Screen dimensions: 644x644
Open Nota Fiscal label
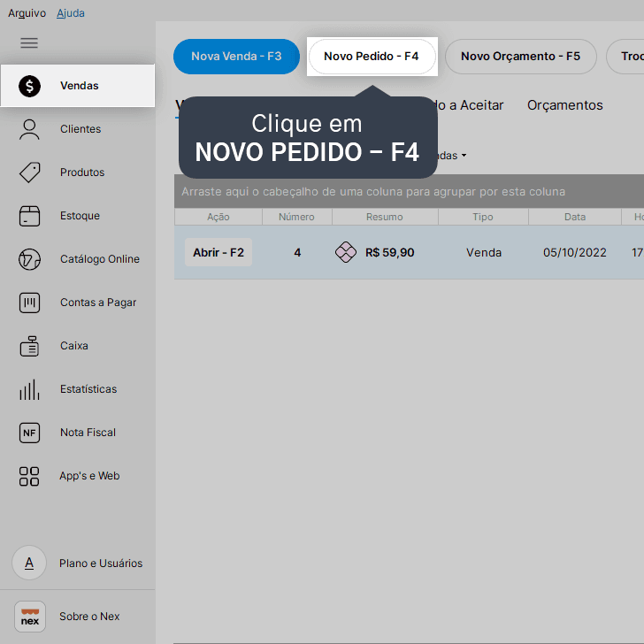click(x=88, y=433)
